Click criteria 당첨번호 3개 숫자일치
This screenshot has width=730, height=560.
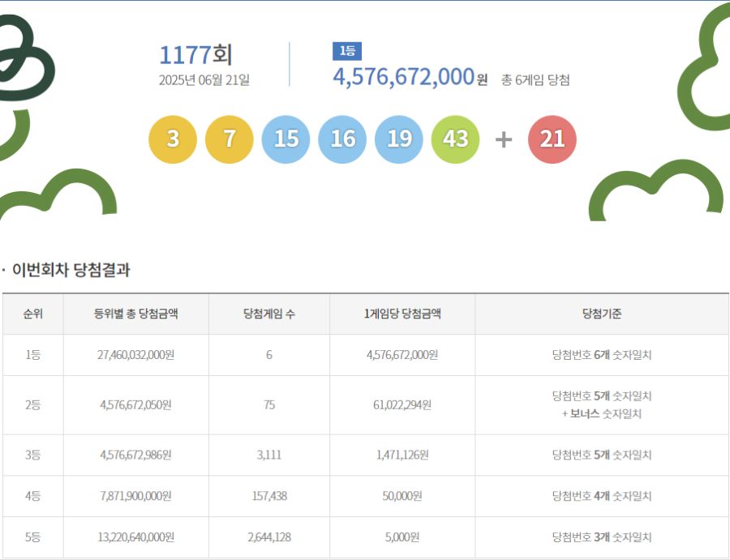pyautogui.click(x=602, y=537)
